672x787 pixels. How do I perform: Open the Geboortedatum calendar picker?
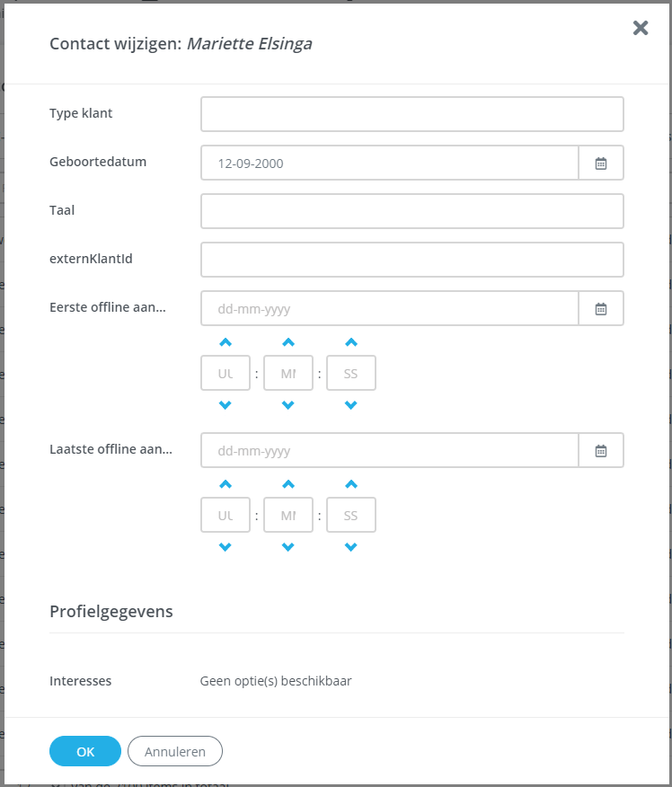pos(601,164)
